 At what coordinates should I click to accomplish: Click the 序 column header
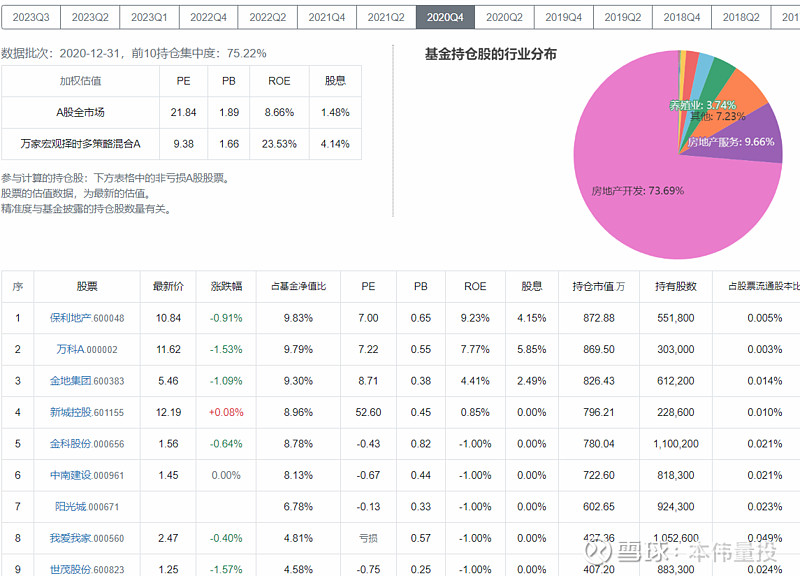[18, 287]
